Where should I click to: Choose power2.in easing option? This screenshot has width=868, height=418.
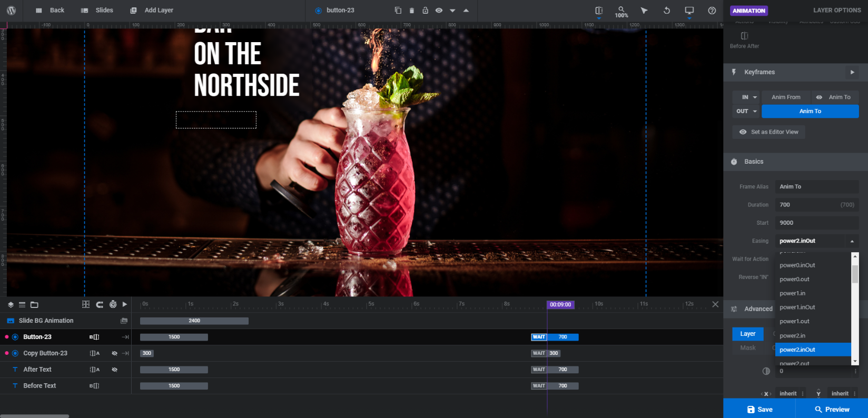coord(813,335)
